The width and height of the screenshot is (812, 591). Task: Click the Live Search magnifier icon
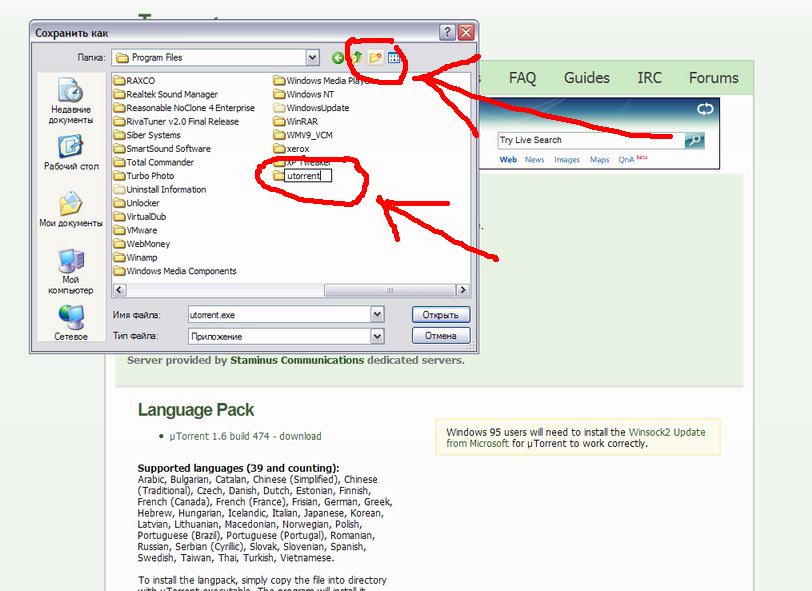[x=694, y=140]
